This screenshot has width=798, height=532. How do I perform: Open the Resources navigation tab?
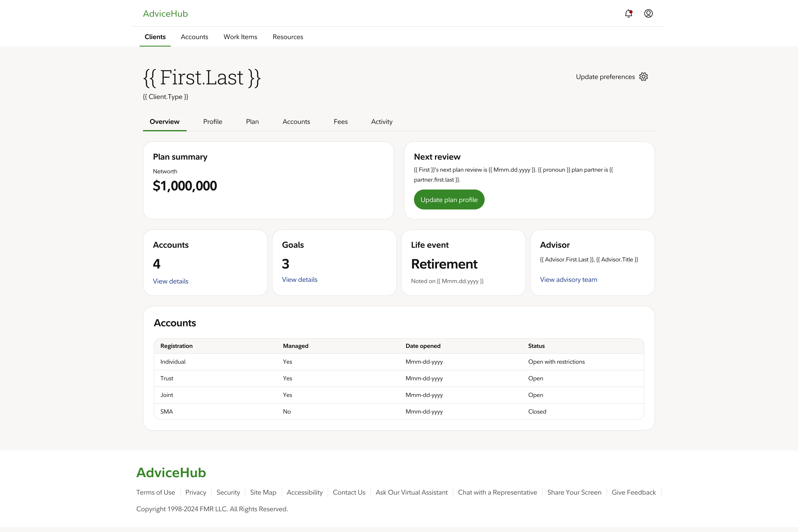[x=288, y=37]
